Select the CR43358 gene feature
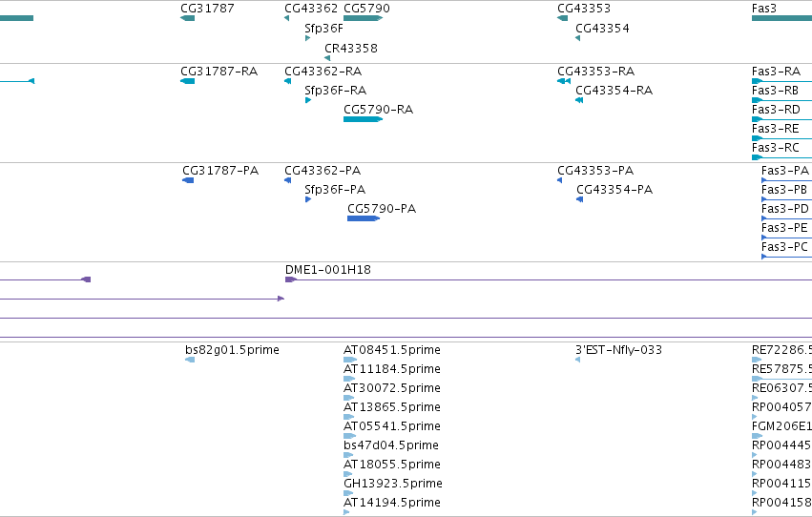The height and width of the screenshot is (517, 812). coord(327,58)
